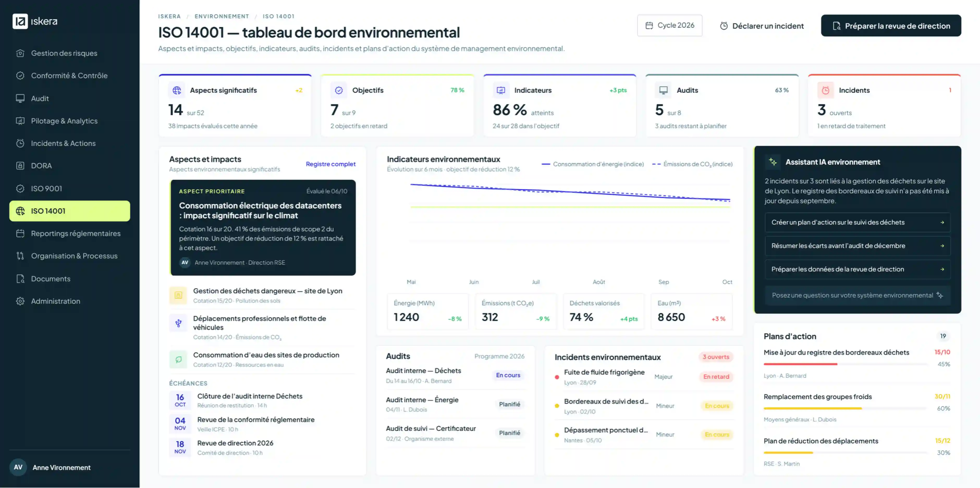Viewport: 980px width, 488px height.
Task: Click the Déplacements professionnels fleet icon
Action: click(x=178, y=323)
